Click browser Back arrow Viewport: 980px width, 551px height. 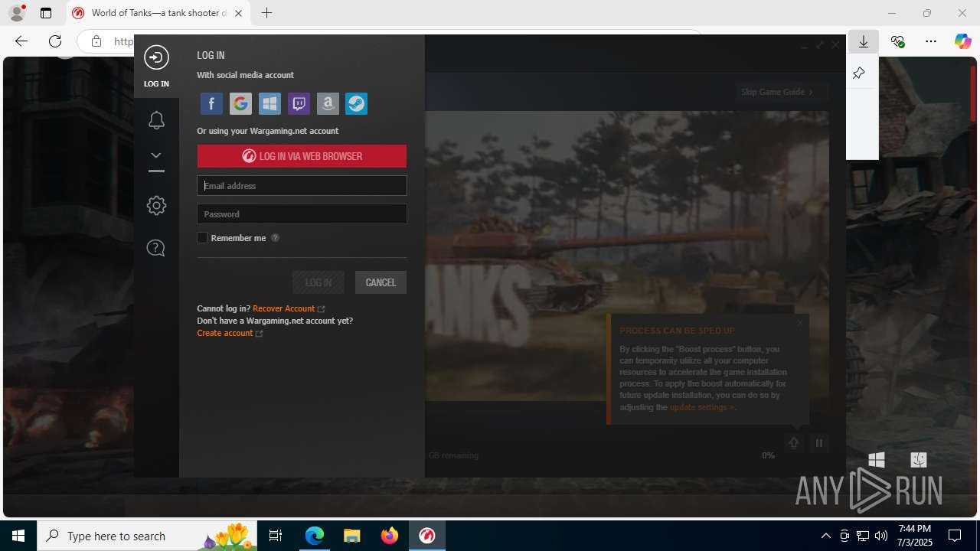pos(21,41)
